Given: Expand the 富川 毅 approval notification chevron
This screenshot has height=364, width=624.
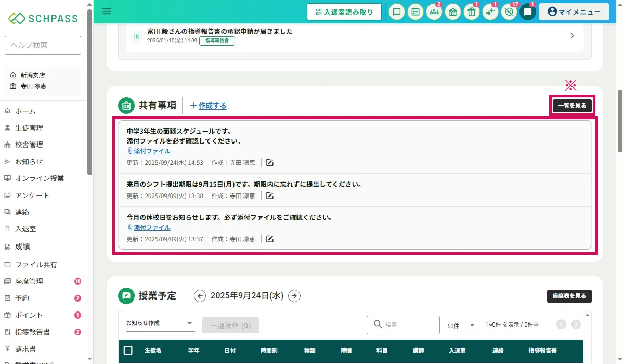Looking at the screenshot, I should (572, 36).
